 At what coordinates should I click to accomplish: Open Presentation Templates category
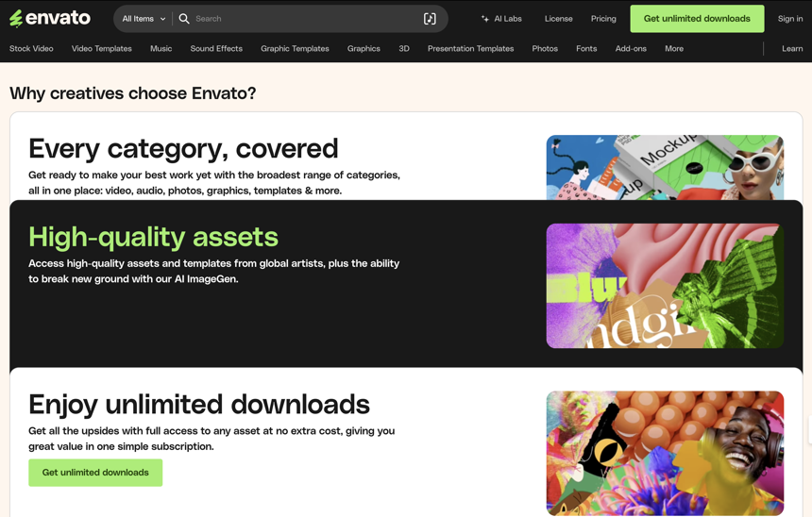(470, 49)
